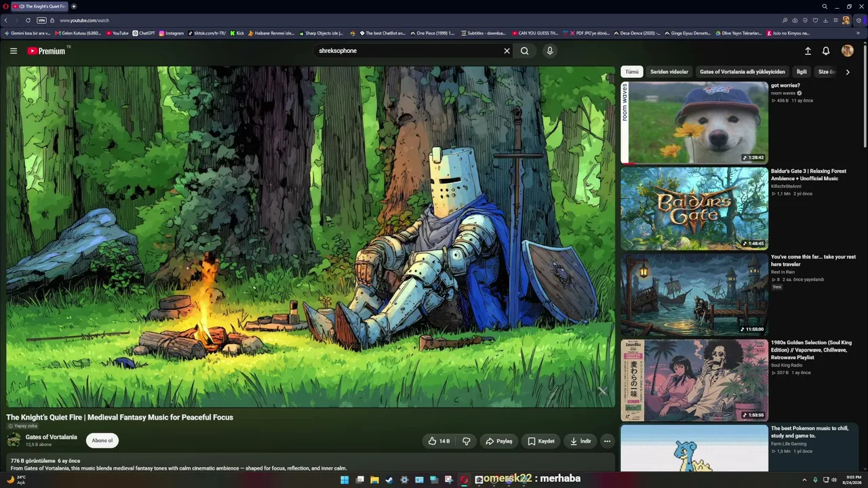Open ChatGPT bookmark

pyautogui.click(x=144, y=33)
